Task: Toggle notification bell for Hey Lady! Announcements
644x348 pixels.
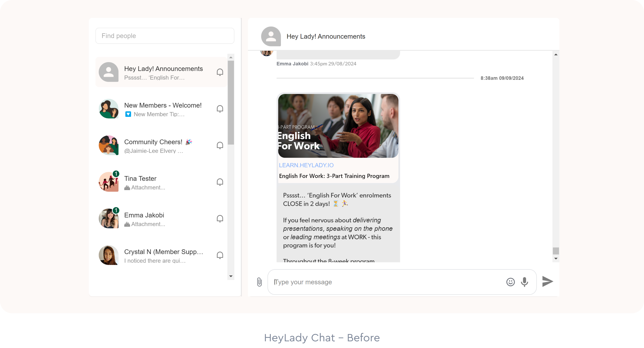Action: coord(220,72)
